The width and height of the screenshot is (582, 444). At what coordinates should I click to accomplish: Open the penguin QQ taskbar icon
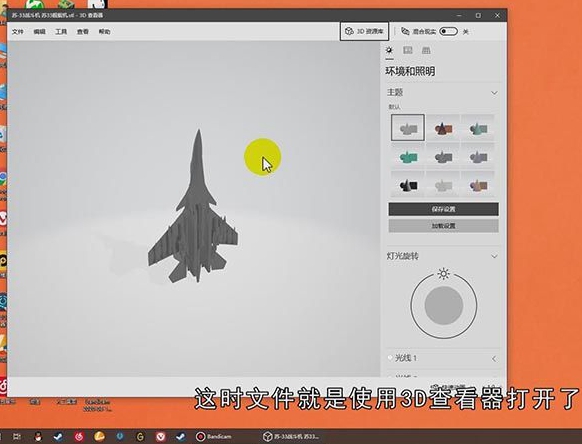37,437
